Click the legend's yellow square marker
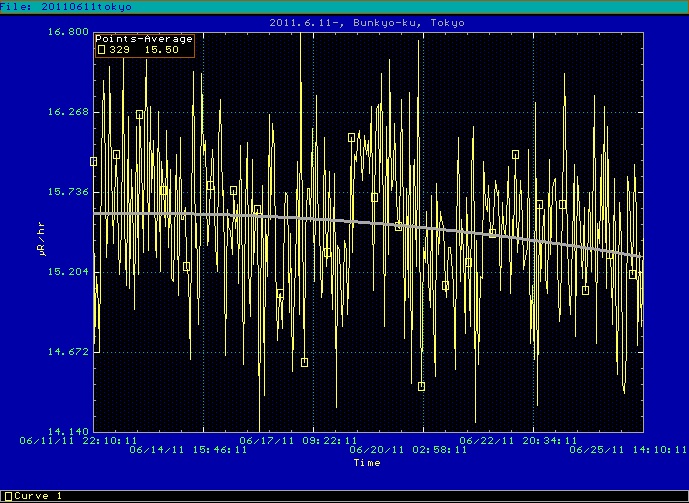Screen dimensions: 689x503 pos(101,48)
